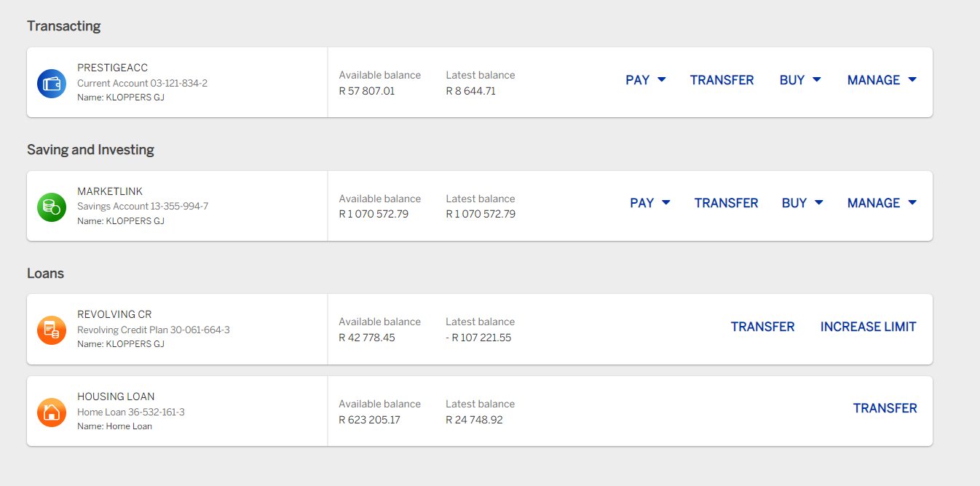Expand MANAGE menu for PRESTIGEACC account

[882, 80]
